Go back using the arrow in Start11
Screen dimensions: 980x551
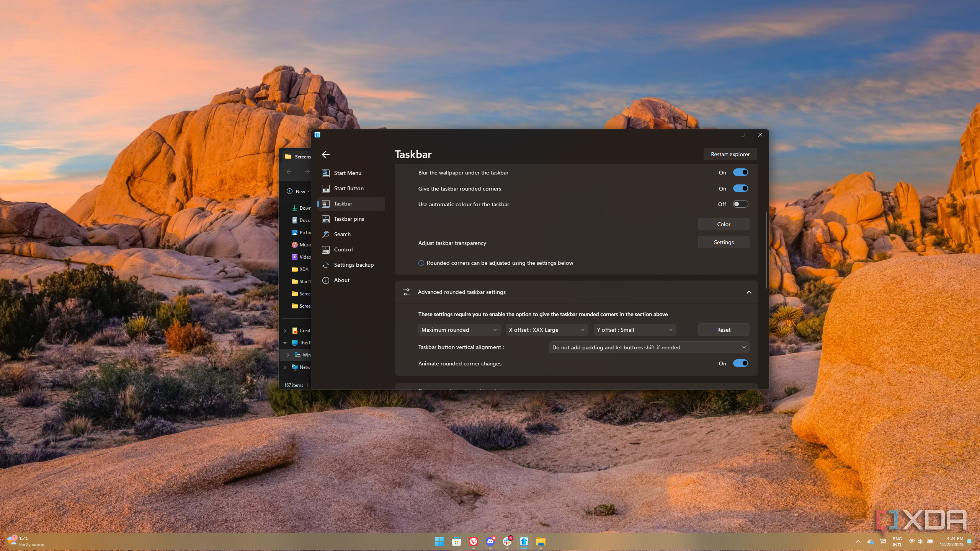[x=326, y=155]
